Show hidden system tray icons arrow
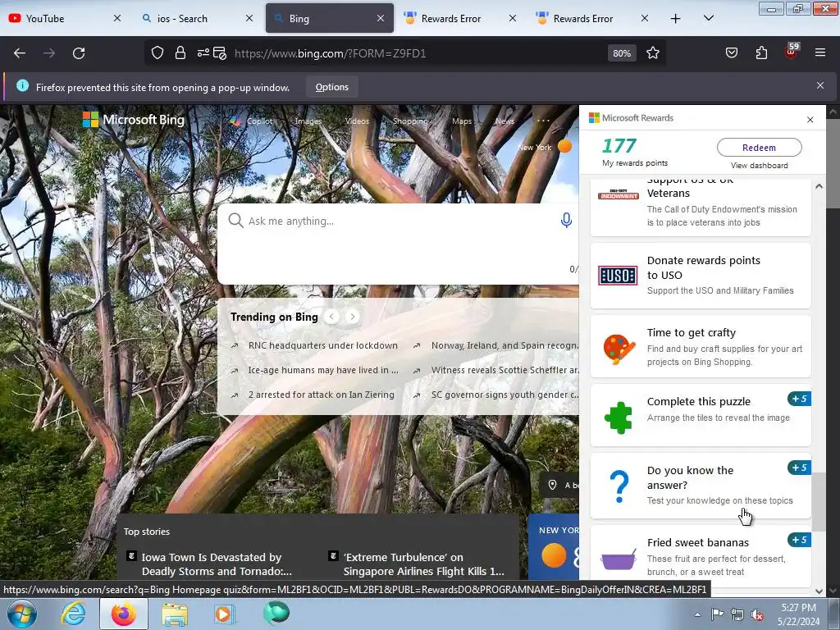This screenshot has width=840, height=630. 697,614
